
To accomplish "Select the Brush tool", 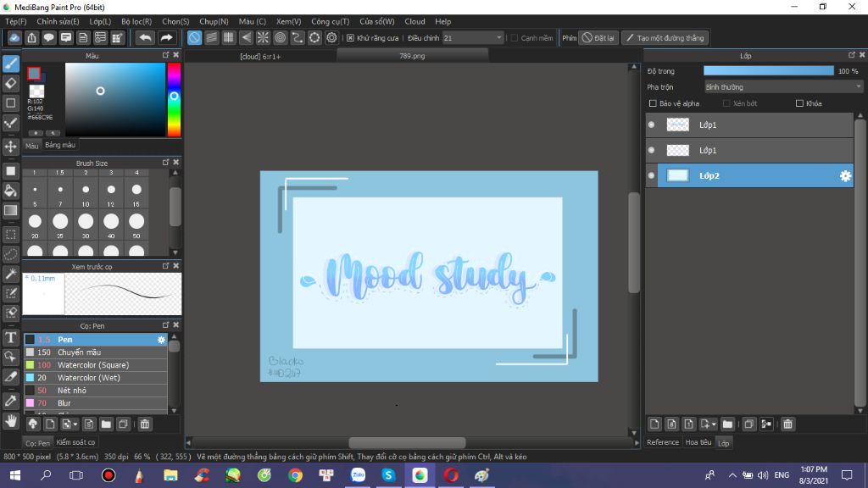I will [11, 64].
